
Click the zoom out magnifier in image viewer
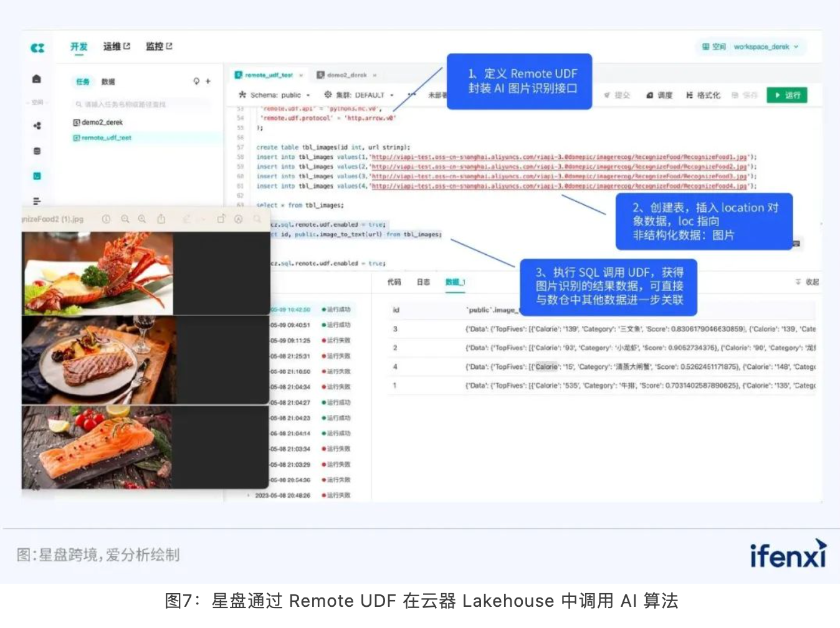click(x=125, y=219)
